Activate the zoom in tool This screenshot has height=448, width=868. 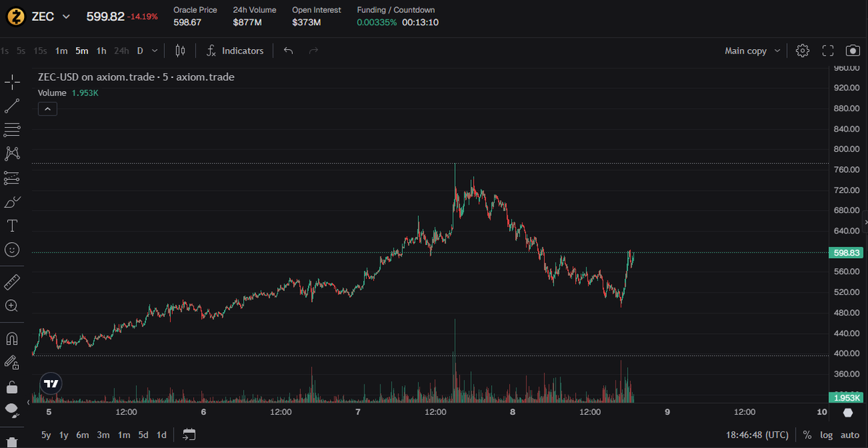(x=12, y=306)
